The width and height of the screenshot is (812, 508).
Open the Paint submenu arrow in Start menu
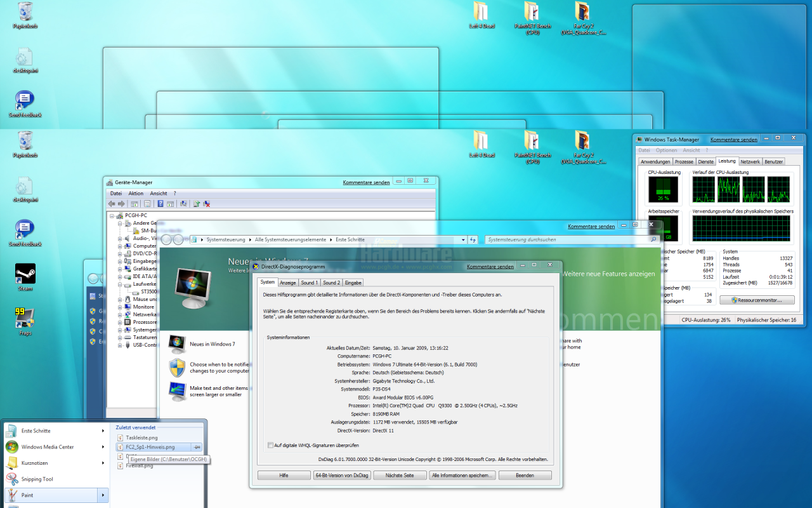103,495
